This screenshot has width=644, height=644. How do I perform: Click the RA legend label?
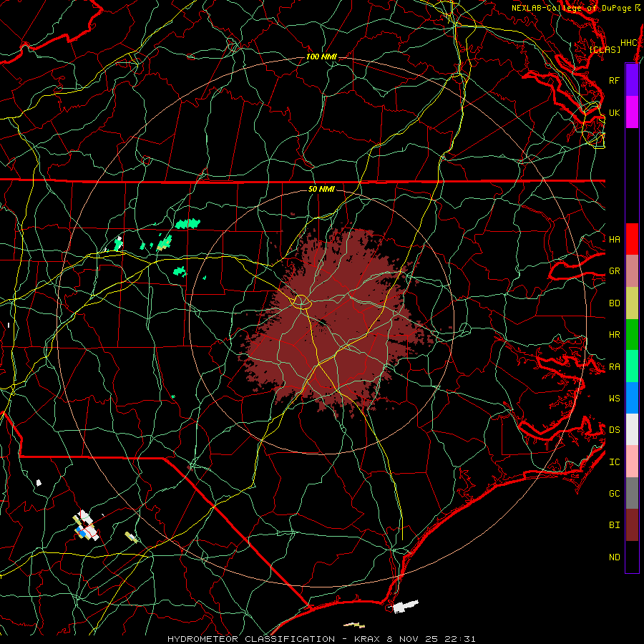(x=614, y=367)
